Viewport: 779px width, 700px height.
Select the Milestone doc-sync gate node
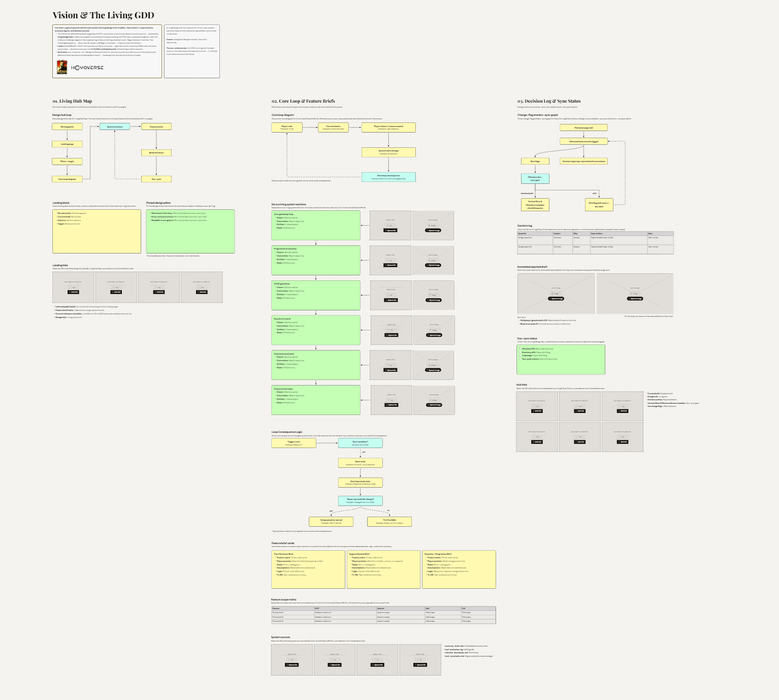coord(535,178)
